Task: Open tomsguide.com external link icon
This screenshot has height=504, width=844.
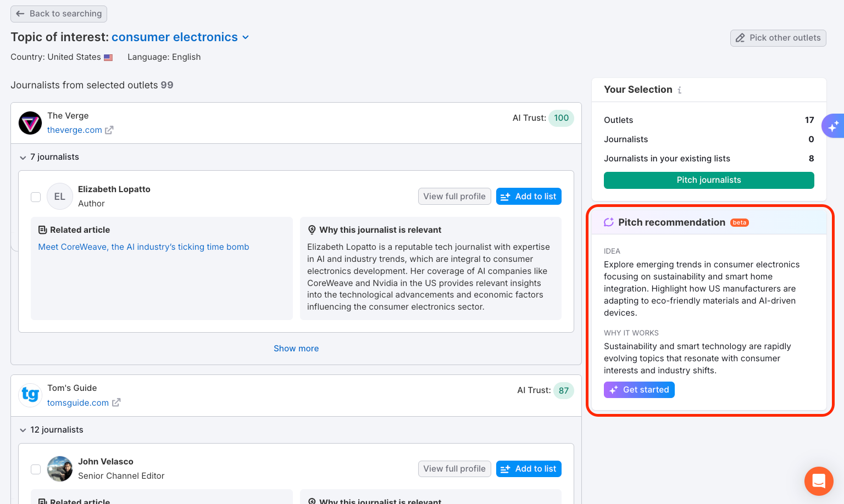Action: coord(116,402)
